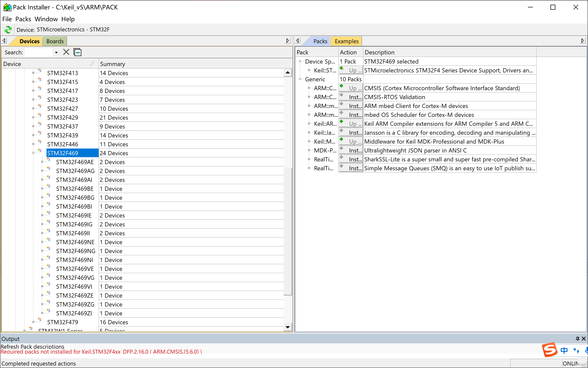Click the collapse all tree icon
Viewport: 588px width, 368px height.
77,52
